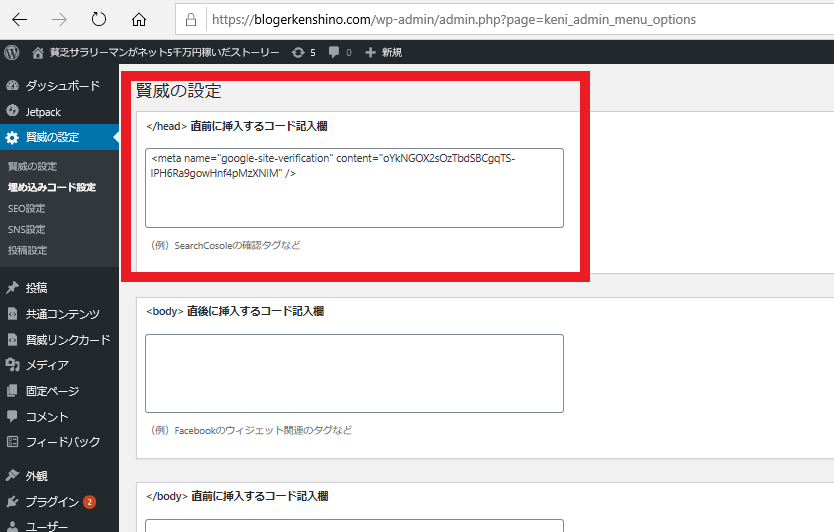Select the URL in the address bar
The height and width of the screenshot is (532, 834).
pos(454,20)
